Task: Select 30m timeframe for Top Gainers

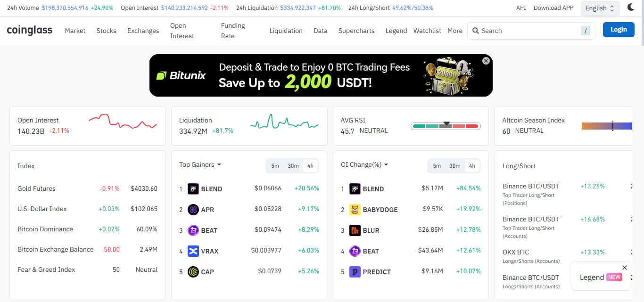Action: point(293,166)
